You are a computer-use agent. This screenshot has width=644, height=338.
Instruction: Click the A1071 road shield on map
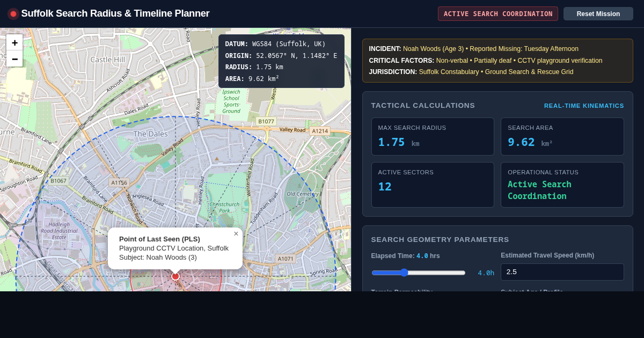pyautogui.click(x=286, y=259)
